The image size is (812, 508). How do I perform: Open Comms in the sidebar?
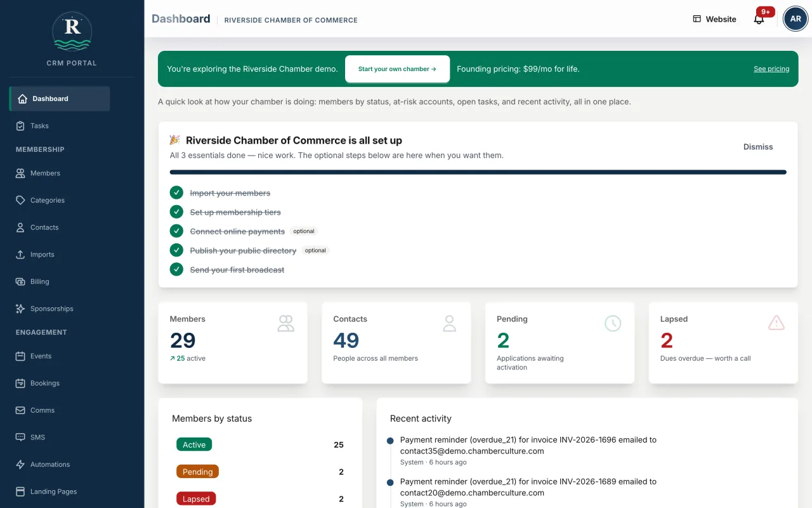click(x=60, y=410)
